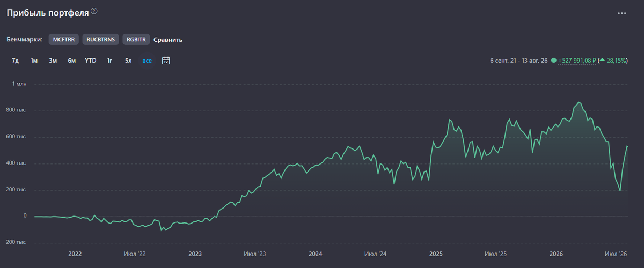Click the green dot beside profit value

coord(553,61)
